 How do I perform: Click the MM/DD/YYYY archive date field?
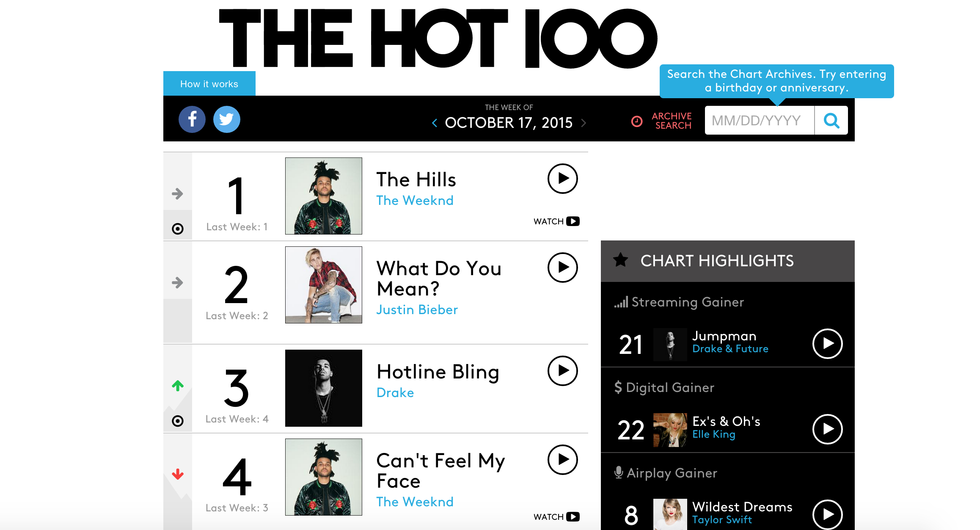[760, 121]
